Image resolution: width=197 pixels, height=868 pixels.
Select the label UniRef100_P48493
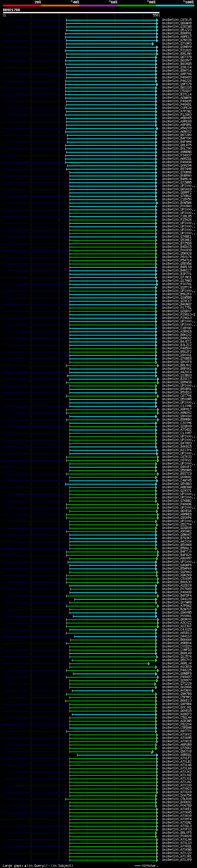177,78
